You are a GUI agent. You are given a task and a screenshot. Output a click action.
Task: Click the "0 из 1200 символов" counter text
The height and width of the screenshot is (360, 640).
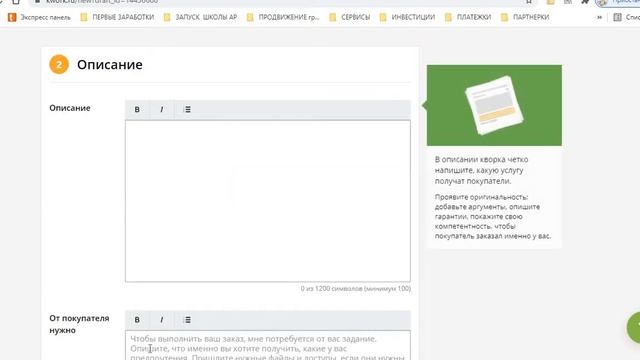coord(356,289)
